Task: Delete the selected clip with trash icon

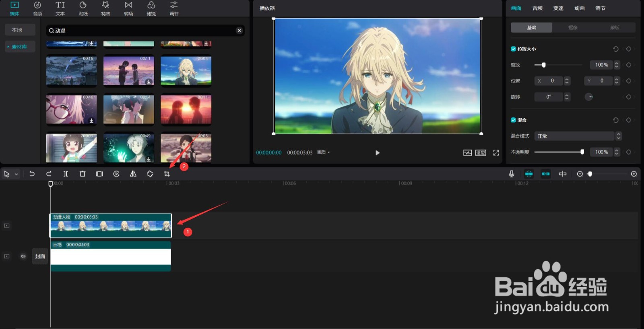Action: coord(83,174)
